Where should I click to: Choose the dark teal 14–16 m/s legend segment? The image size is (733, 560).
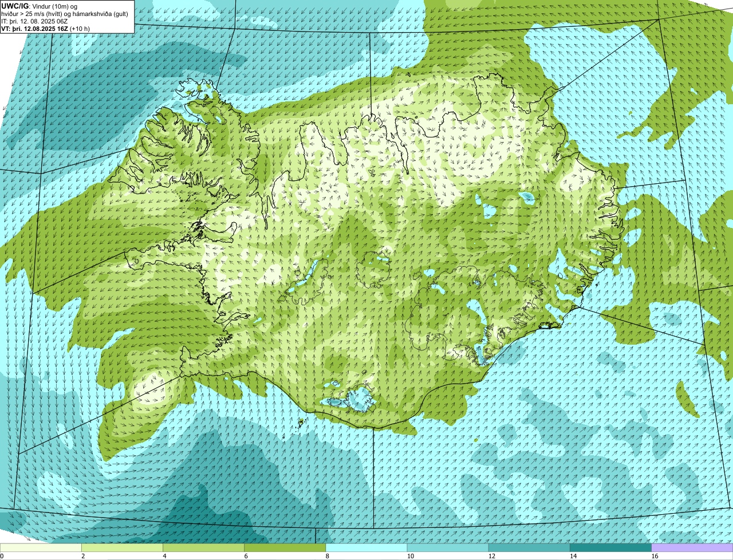pos(611,547)
